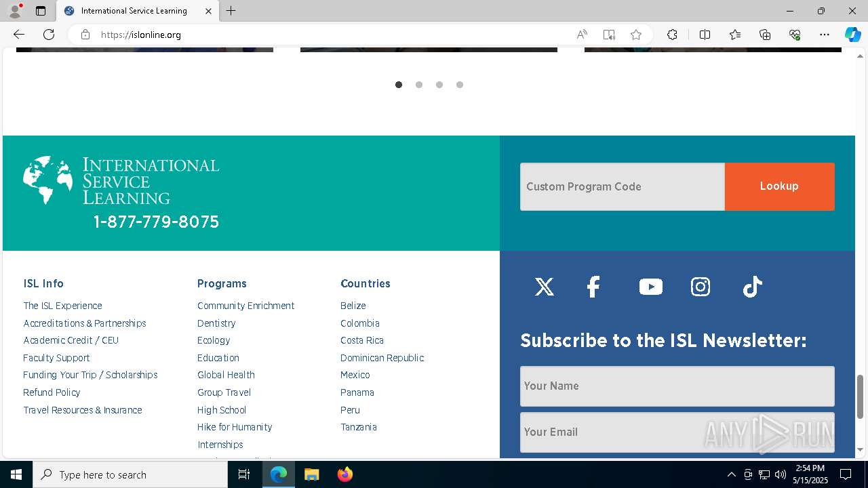Show hidden system tray icons

pos(731,474)
